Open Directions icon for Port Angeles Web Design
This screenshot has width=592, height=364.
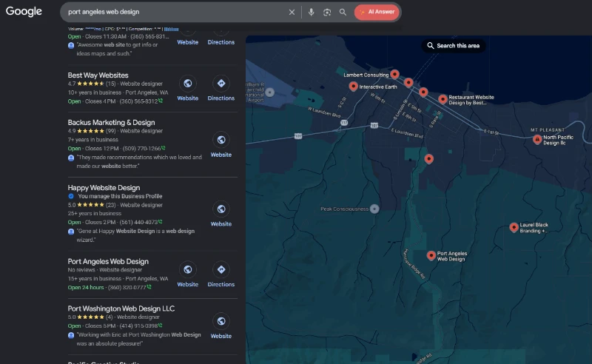tap(221, 269)
